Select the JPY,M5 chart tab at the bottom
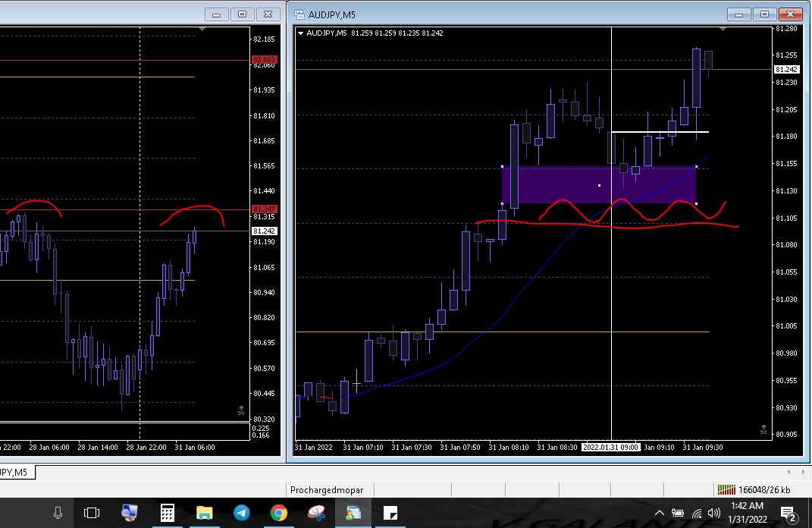812x528 pixels. pyautogui.click(x=15, y=473)
